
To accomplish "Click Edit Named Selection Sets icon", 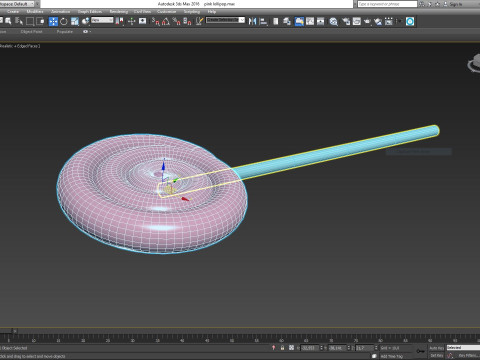I will coord(199,22).
